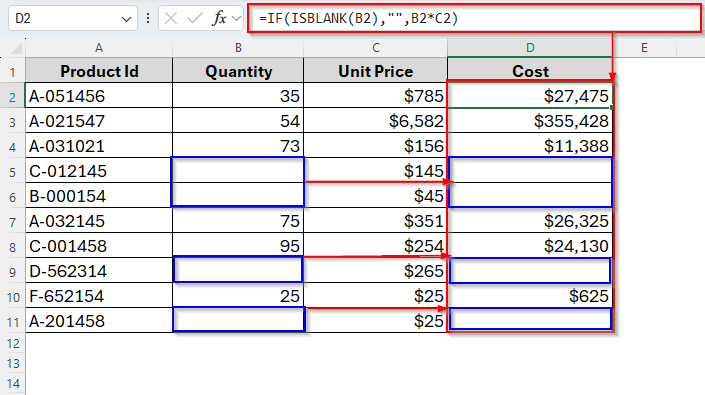Viewport: 705px width, 395px height.
Task: Click cost cell $26,325
Action: 530,221
